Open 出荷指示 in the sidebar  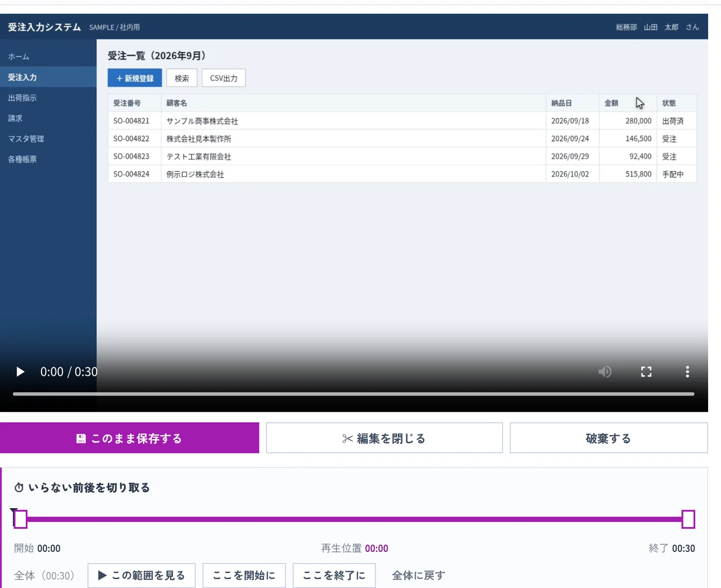(48, 98)
